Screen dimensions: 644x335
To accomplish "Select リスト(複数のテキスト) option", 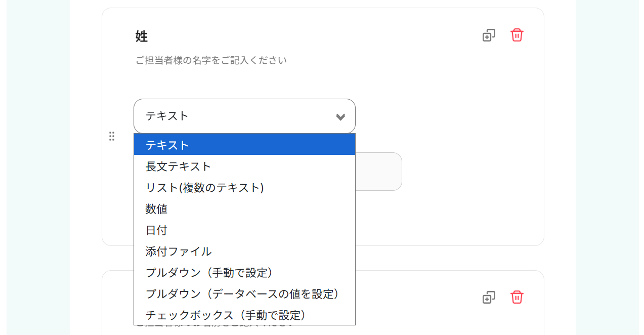I will point(244,187).
